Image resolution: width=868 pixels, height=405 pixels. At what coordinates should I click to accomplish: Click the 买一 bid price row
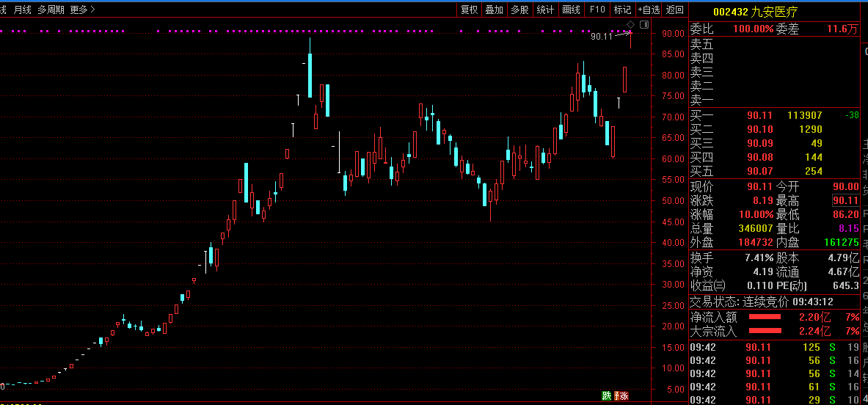(x=774, y=115)
